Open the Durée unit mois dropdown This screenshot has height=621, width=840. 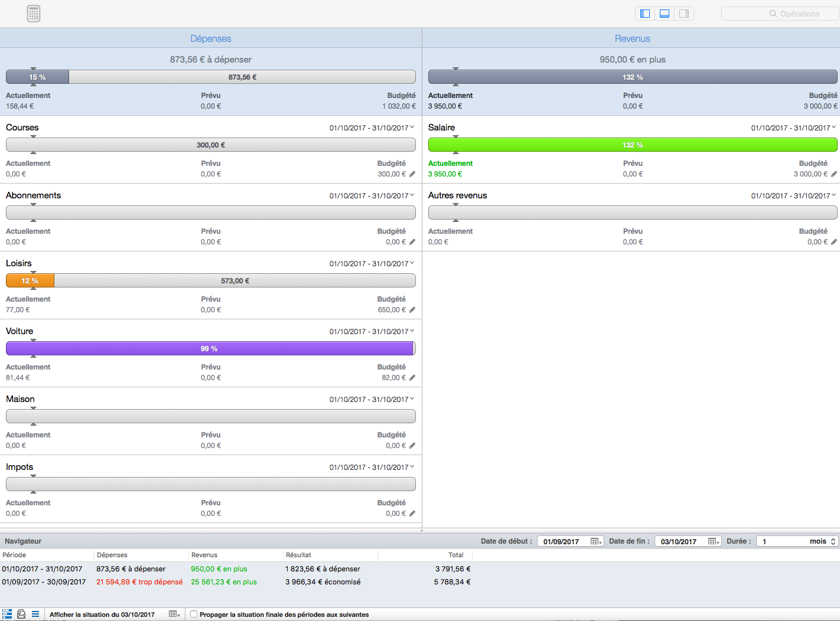coord(833,541)
